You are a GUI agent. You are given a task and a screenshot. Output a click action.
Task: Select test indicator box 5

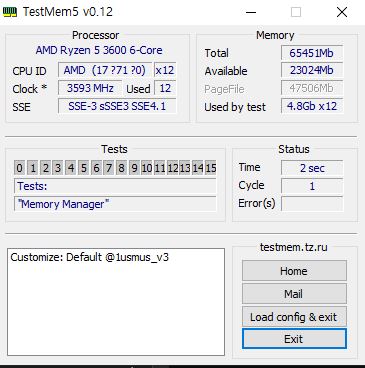tap(83, 168)
